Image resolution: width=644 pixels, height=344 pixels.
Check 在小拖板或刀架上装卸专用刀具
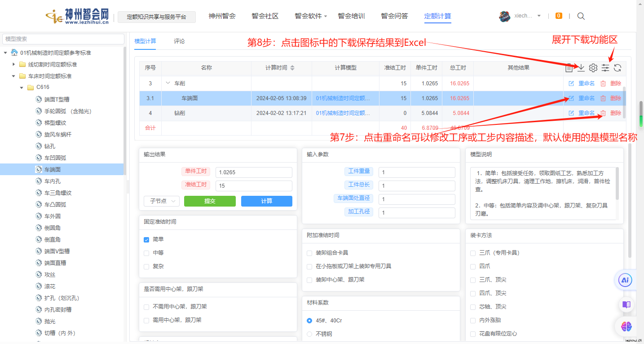point(309,266)
